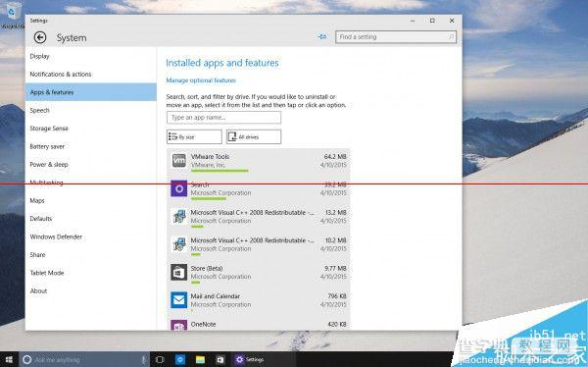Close the Settings window
This screenshot has height=367, width=588.
point(452,21)
